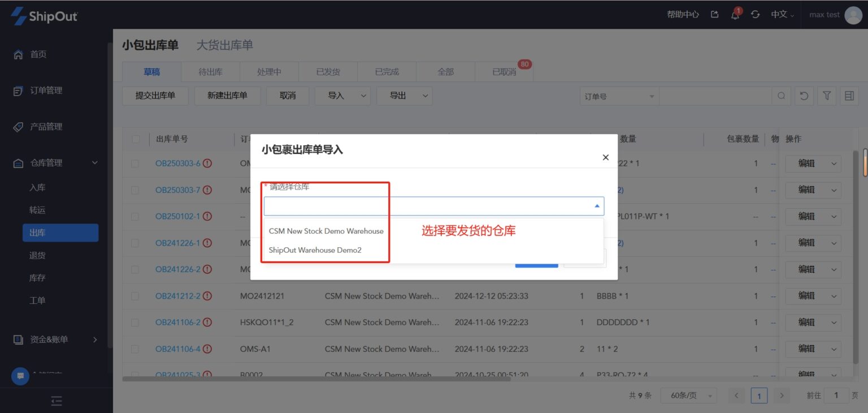Click the share/export icon beside 帮助中心
This screenshot has height=413, width=868.
[x=714, y=15]
